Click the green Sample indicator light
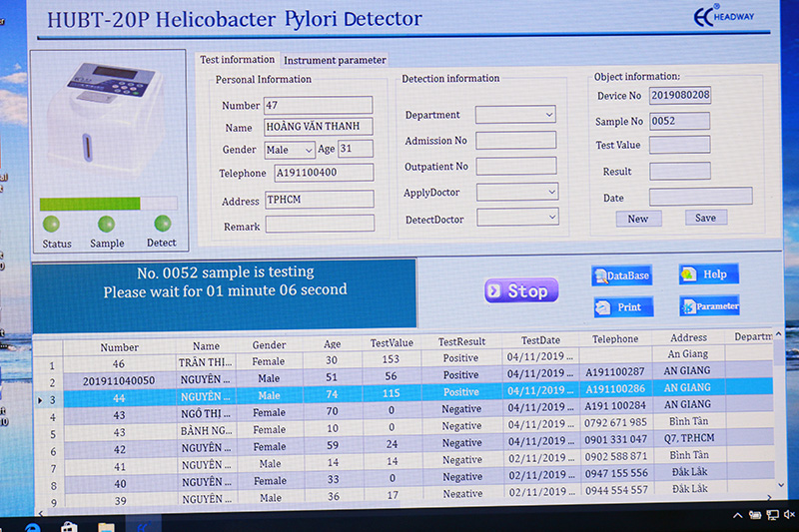This screenshot has width=799, height=532. coord(107,225)
